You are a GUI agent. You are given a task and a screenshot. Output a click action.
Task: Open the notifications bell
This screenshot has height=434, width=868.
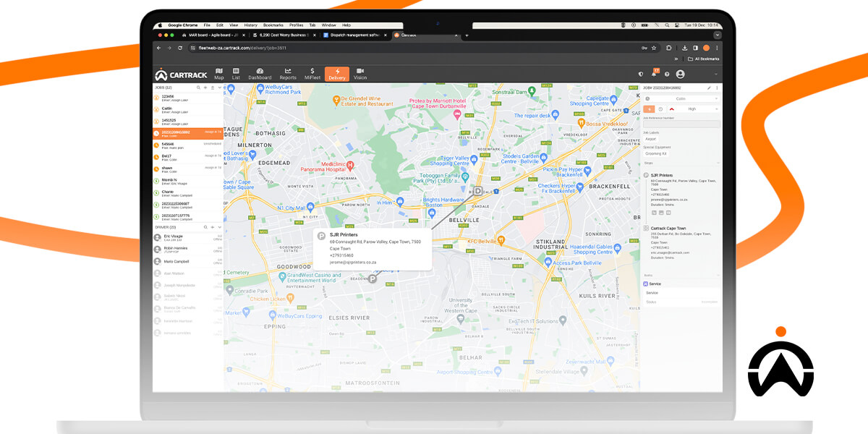[653, 74]
